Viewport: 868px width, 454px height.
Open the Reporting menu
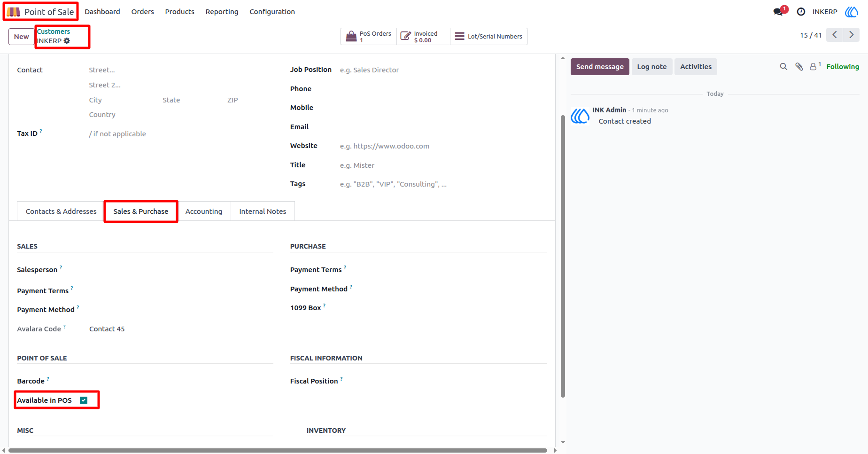pyautogui.click(x=222, y=12)
